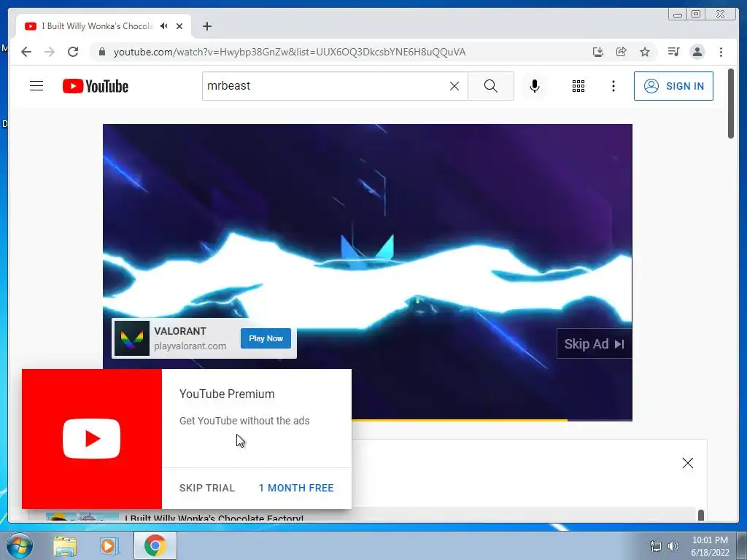Click Play Now on Valorant ad
Viewport: 747px width, 560px height.
[x=266, y=338]
